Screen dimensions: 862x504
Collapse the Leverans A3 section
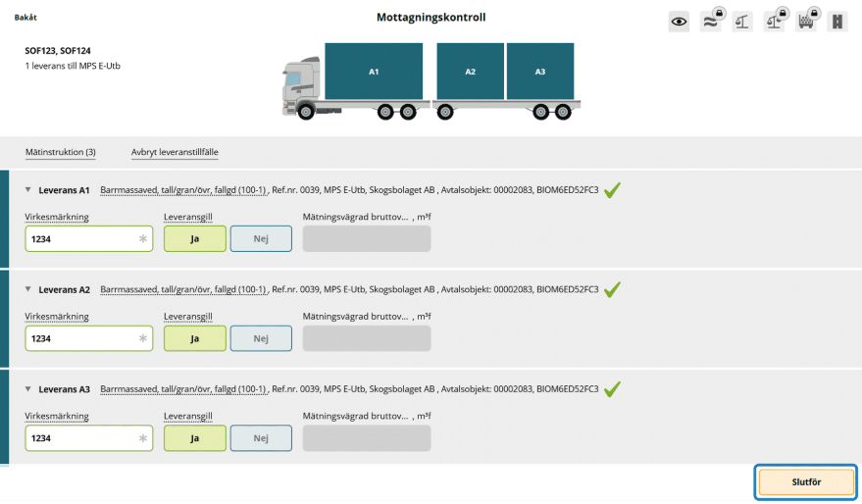(28, 389)
